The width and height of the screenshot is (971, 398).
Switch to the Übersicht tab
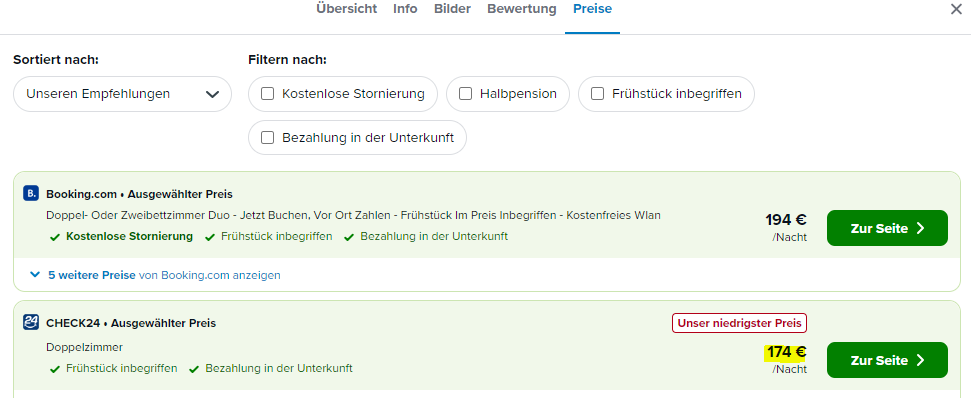tap(346, 9)
